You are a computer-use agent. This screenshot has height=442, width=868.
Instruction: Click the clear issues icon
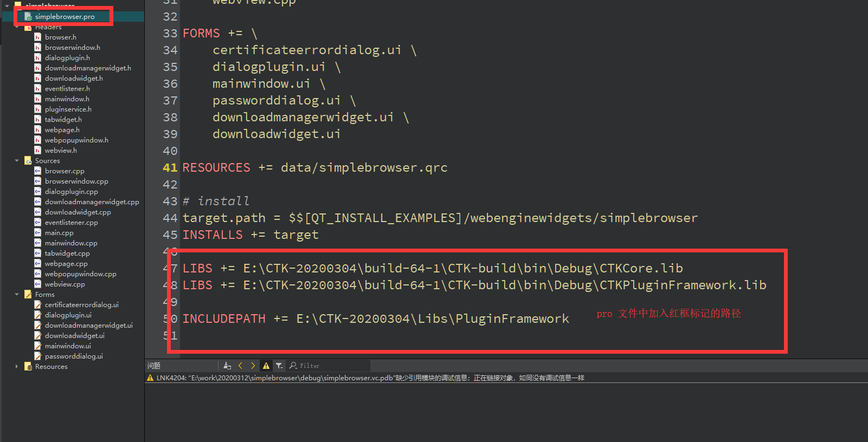coord(227,366)
